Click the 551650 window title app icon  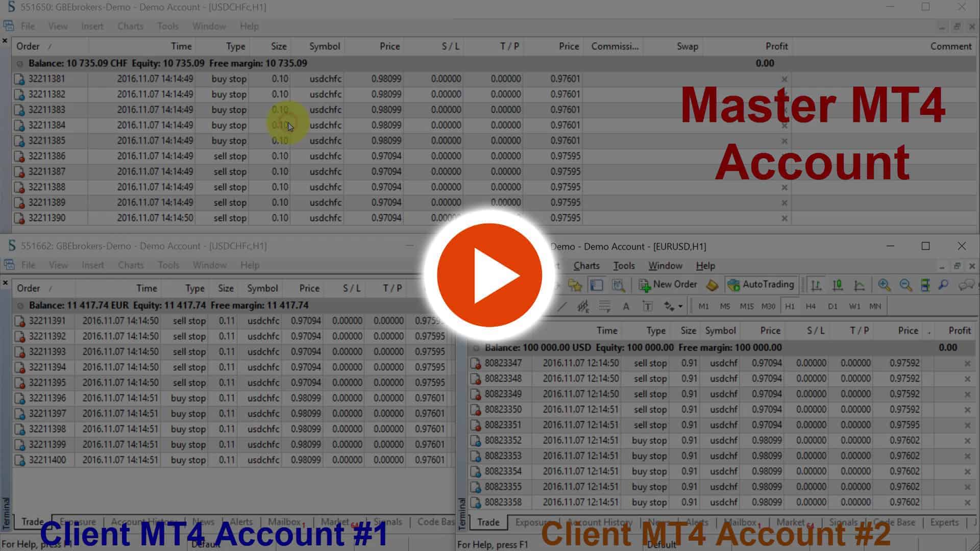(11, 7)
